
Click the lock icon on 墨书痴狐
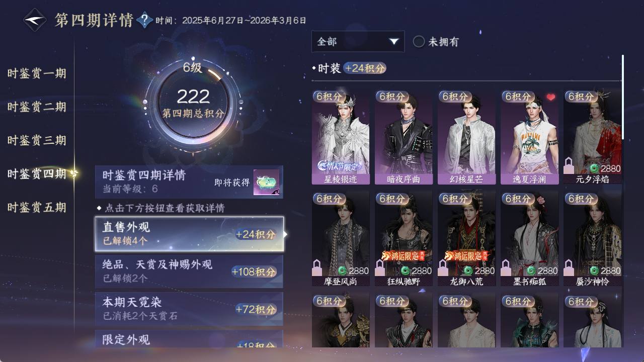click(x=506, y=267)
